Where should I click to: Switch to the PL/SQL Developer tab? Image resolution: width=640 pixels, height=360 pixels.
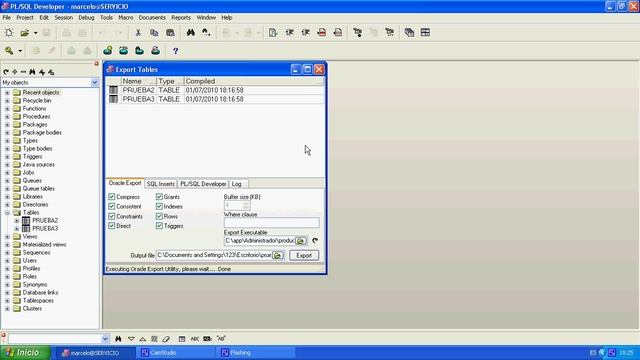point(203,184)
